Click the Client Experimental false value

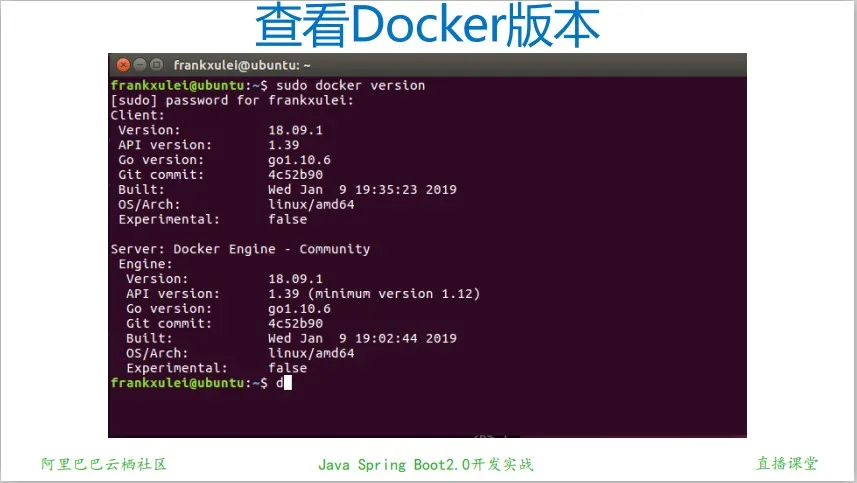coord(288,219)
